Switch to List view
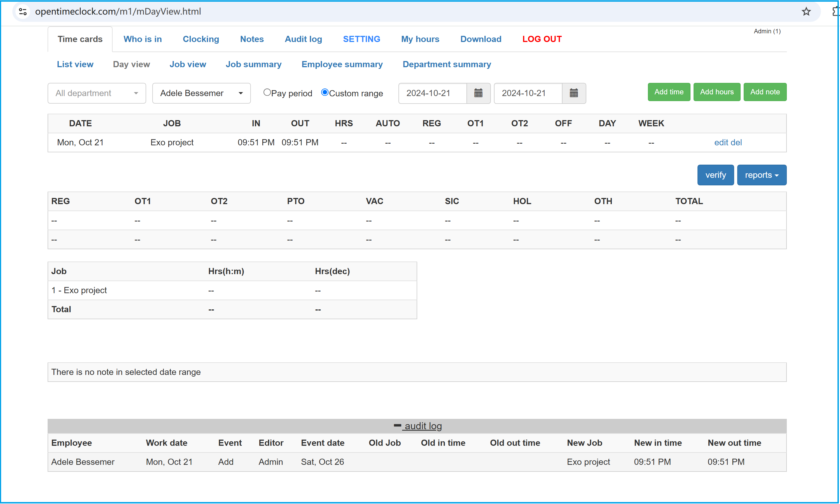 [75, 64]
